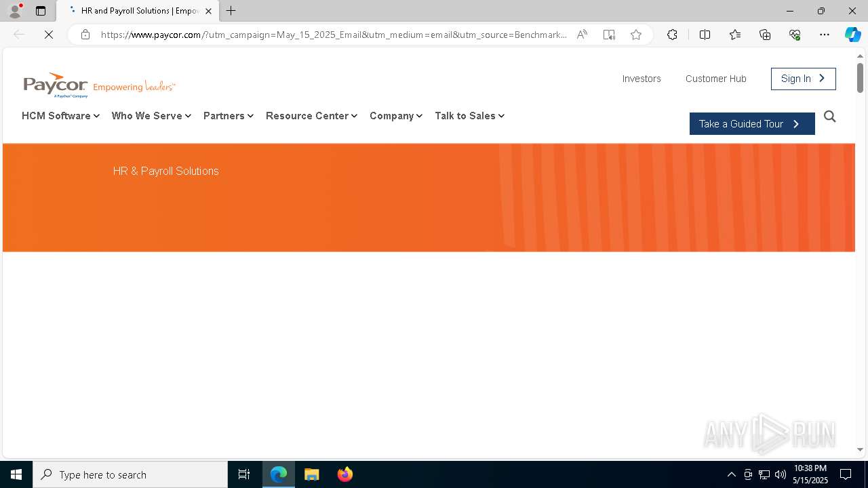
Task: Open a new browser tab
Action: pos(231,11)
